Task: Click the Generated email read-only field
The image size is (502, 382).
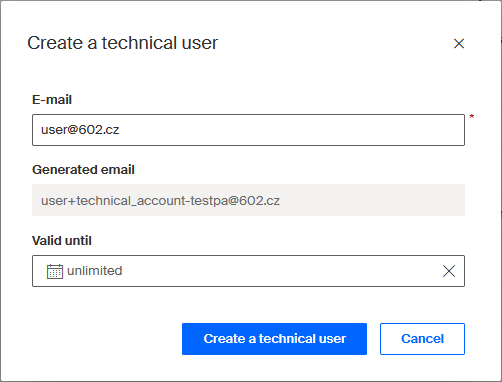Action: [248, 200]
